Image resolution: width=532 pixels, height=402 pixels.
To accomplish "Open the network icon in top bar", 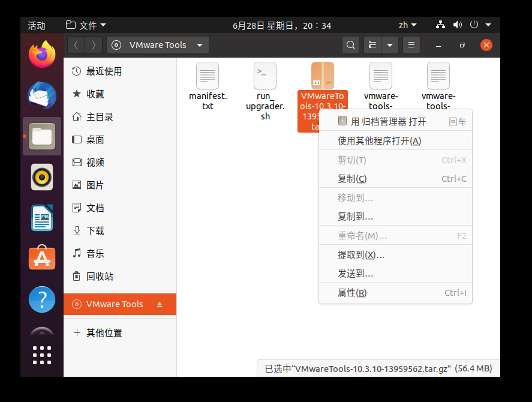I will (x=440, y=25).
